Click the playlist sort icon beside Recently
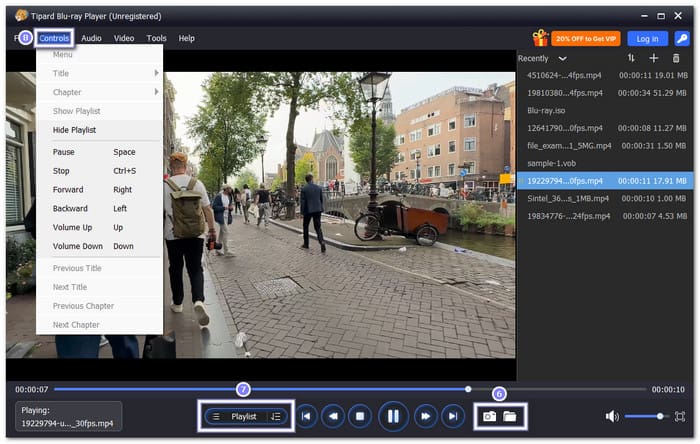Screen dimensions: 700x444 [x=631, y=58]
